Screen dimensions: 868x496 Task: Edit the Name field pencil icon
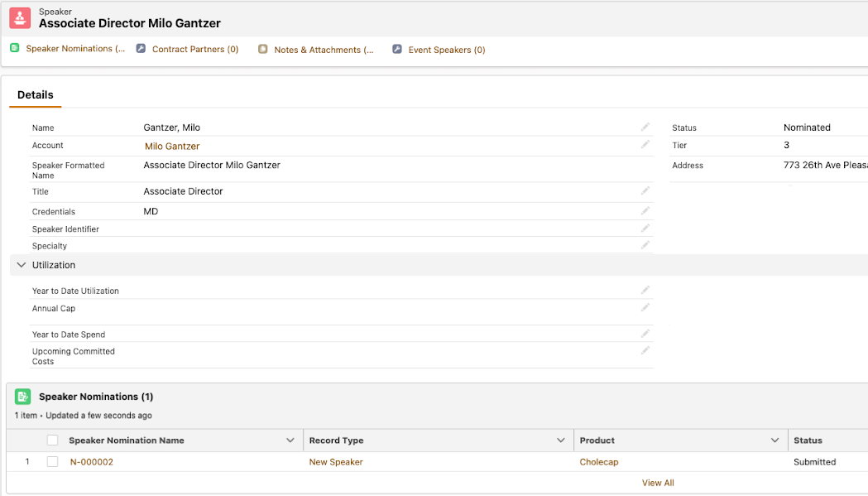[x=645, y=127]
